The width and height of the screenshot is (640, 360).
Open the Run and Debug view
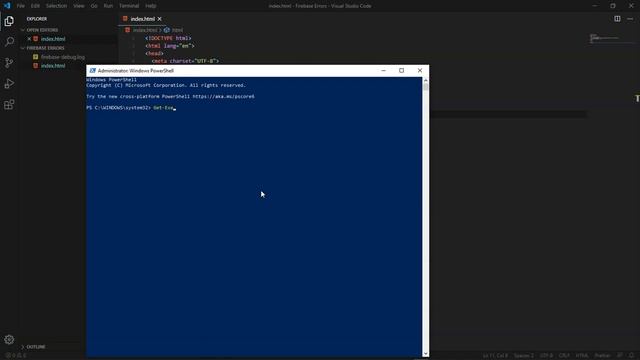[x=9, y=83]
